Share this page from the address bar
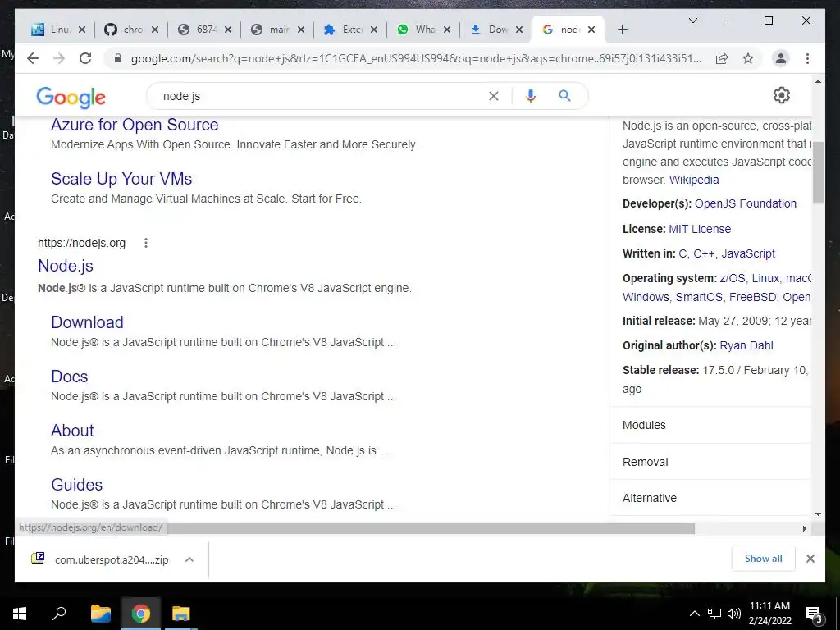Image resolution: width=840 pixels, height=630 pixels. pos(722,58)
